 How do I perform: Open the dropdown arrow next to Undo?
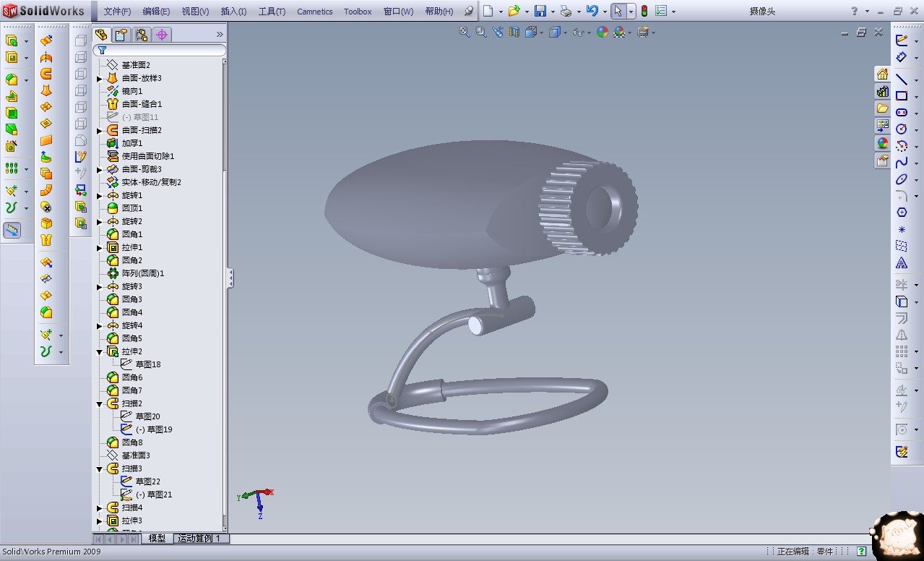coord(605,12)
